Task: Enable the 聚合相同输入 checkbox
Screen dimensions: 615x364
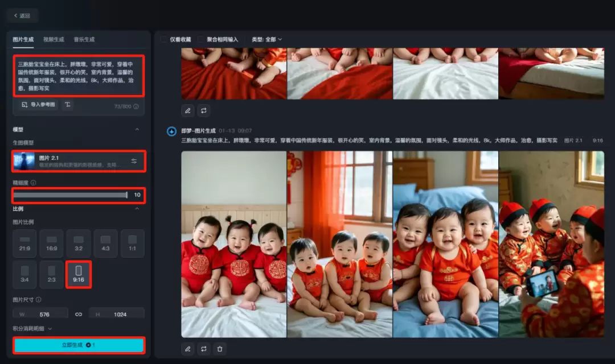Action: pyautogui.click(x=200, y=39)
